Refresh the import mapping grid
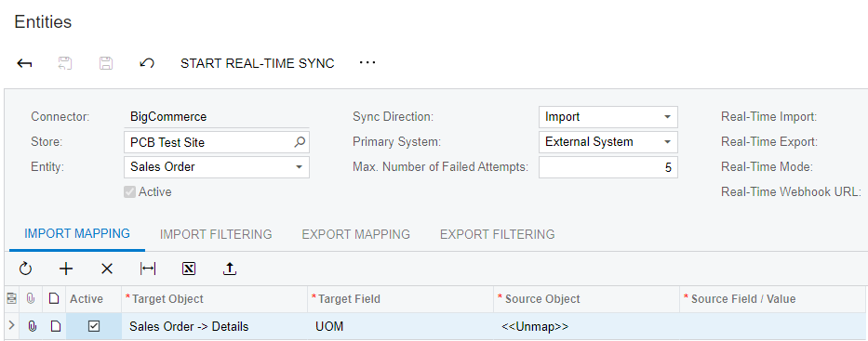Viewport: 868px width, 341px height. click(x=25, y=269)
